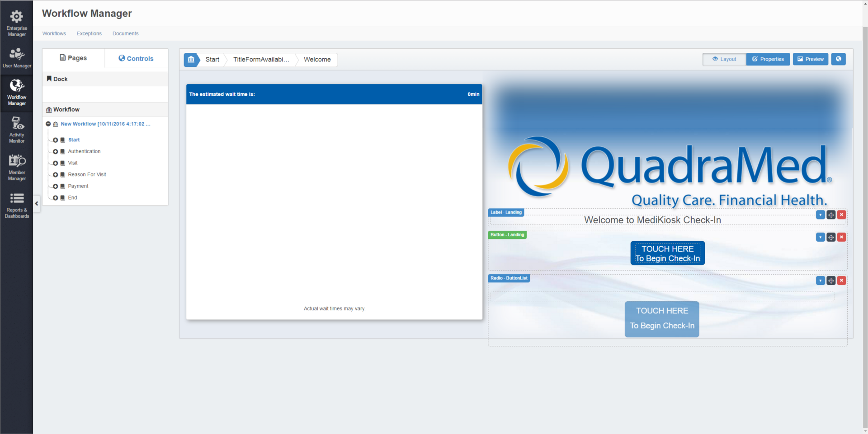Click the TOUCH HERE To Begin Check-In button
The width and height of the screenshot is (868, 434).
click(x=667, y=253)
